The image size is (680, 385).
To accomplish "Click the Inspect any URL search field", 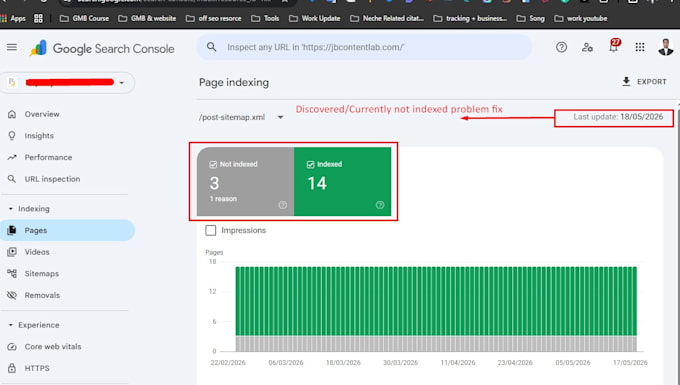I will 364,47.
